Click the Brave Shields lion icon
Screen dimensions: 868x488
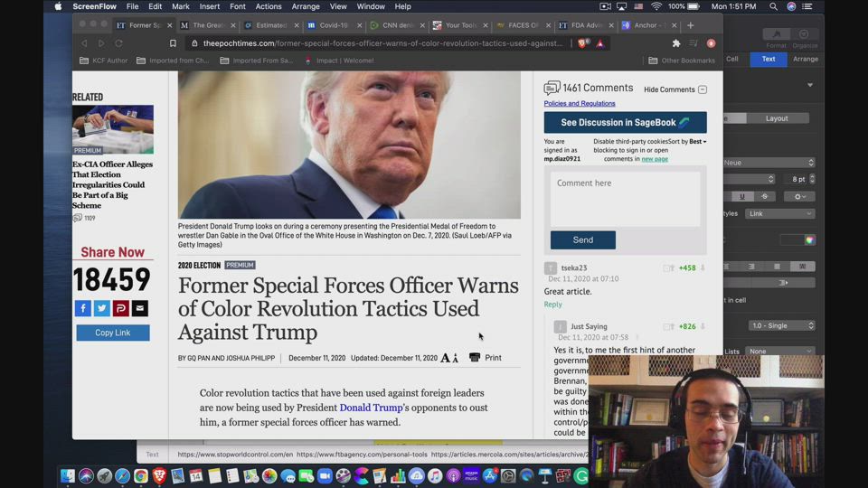coord(583,43)
